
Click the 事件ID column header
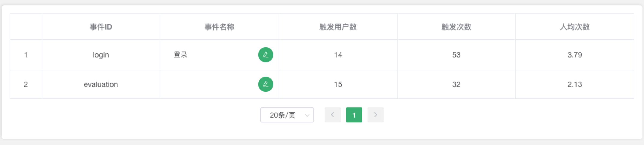coord(101,27)
